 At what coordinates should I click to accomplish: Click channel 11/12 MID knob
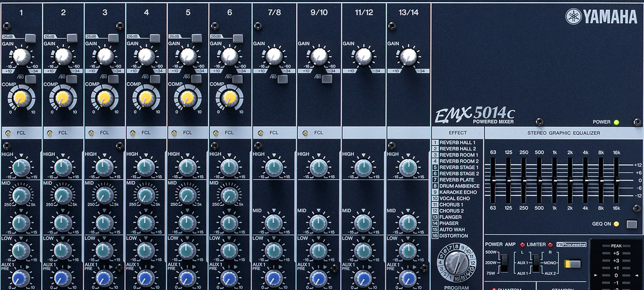click(x=363, y=223)
